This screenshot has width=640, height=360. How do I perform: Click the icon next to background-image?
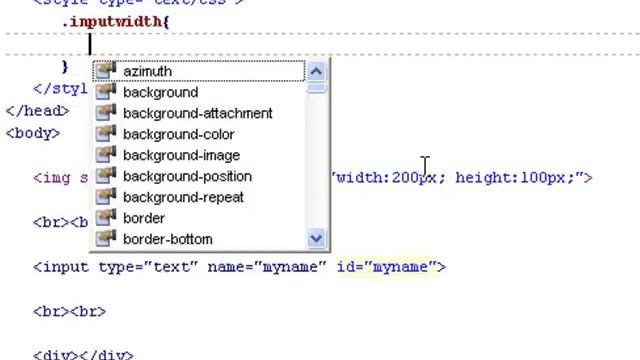tap(106, 154)
